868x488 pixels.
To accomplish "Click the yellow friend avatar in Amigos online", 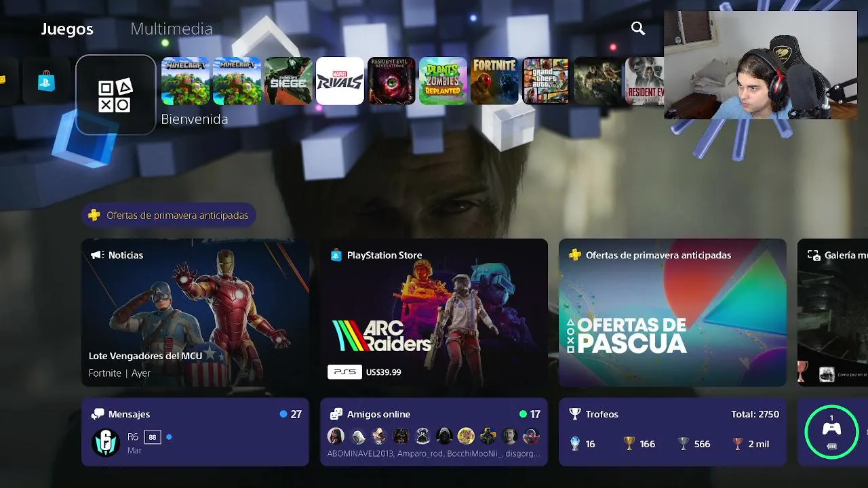I will click(466, 436).
